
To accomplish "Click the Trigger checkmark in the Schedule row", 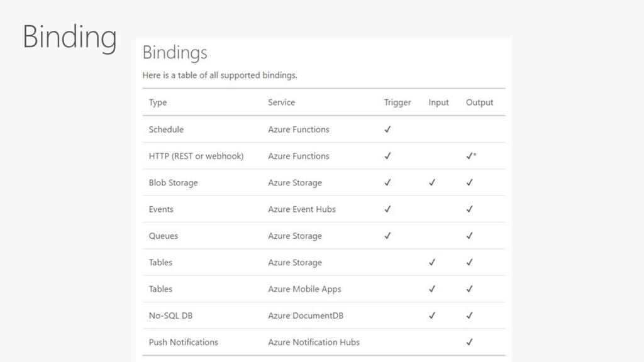I will click(x=387, y=129).
